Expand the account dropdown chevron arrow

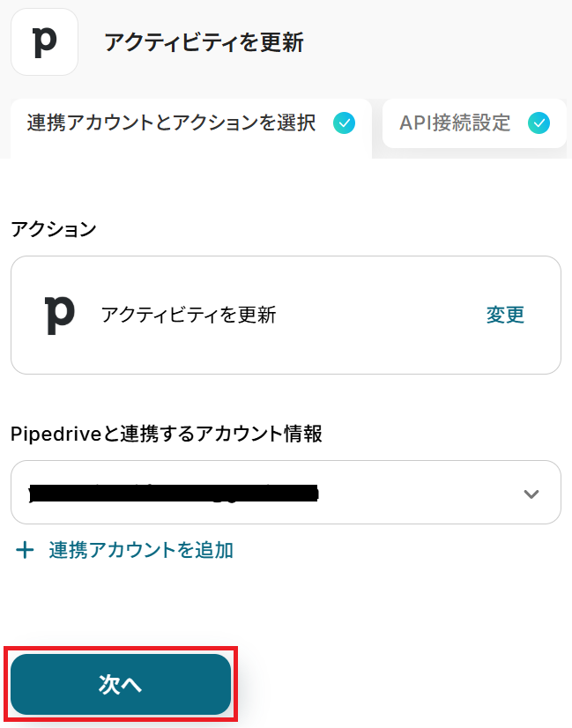pos(531,494)
